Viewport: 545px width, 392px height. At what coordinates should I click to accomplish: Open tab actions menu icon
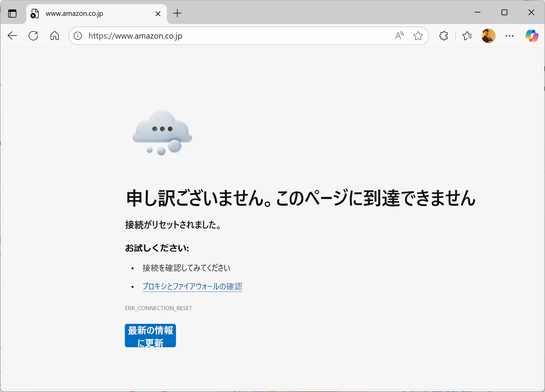(12, 13)
